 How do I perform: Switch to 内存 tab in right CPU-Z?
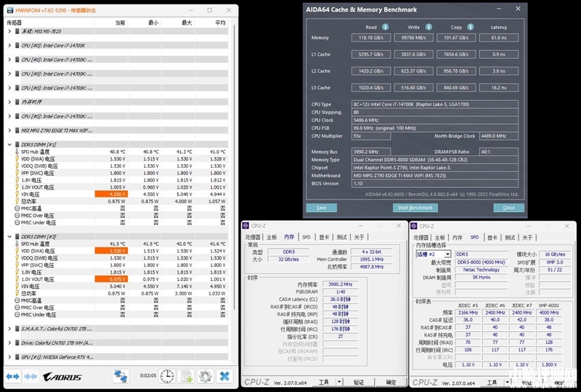pyautogui.click(x=458, y=237)
